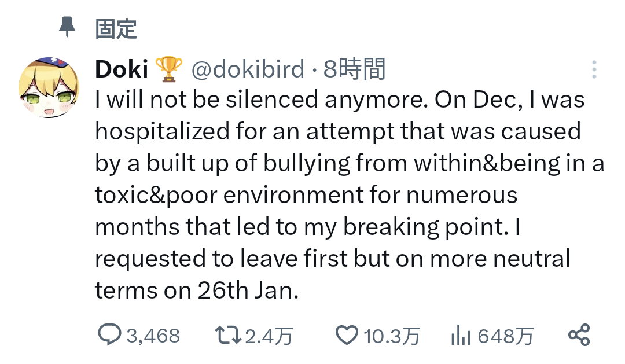Open Doki's profile avatar picture
The height and width of the screenshot is (364, 625).
(x=49, y=87)
